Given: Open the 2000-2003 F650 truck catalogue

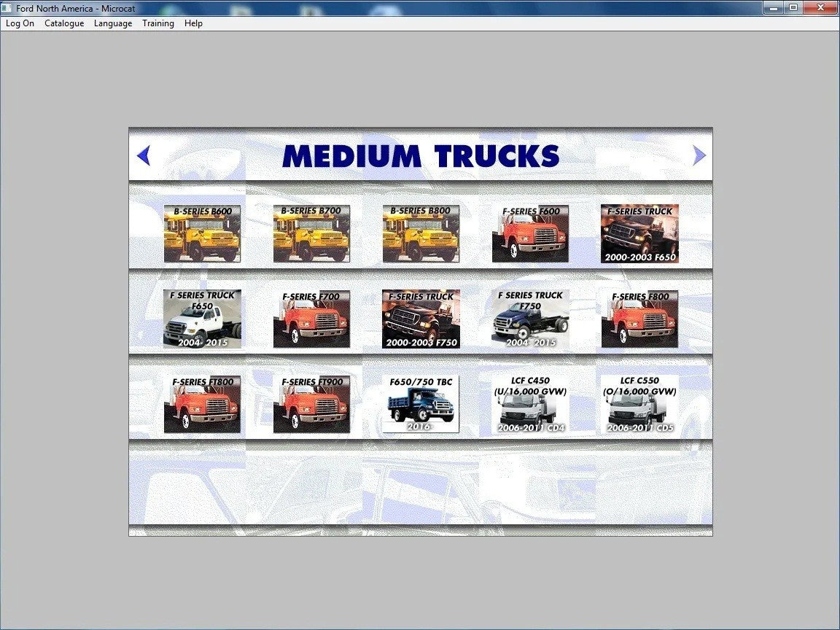Looking at the screenshot, I should 639,234.
